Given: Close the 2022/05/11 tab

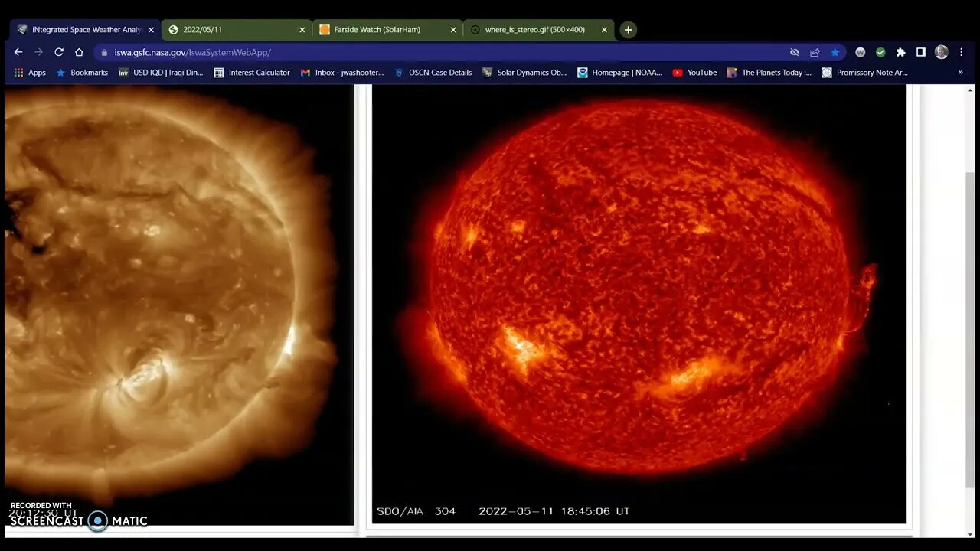Looking at the screenshot, I should (302, 30).
